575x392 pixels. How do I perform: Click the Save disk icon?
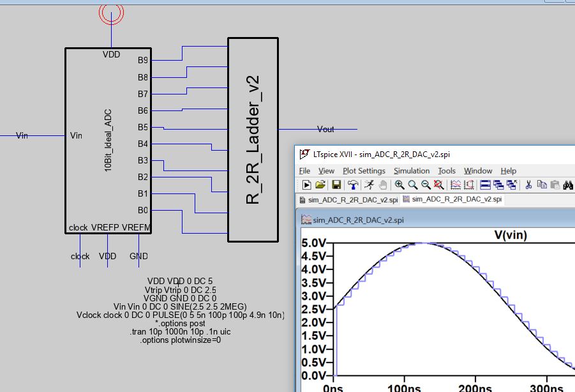(x=336, y=185)
